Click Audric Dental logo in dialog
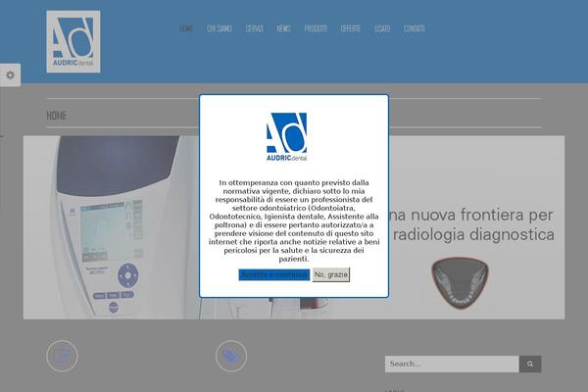 pyautogui.click(x=286, y=137)
